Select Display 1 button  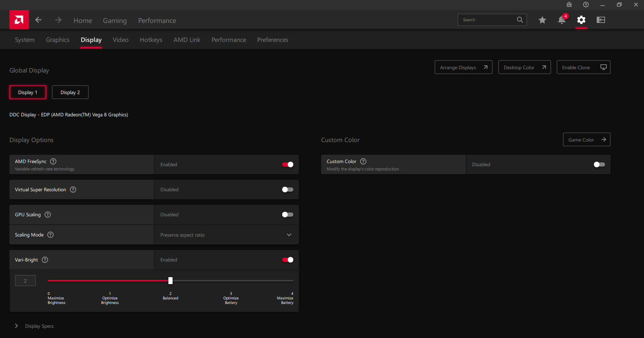[x=28, y=92]
